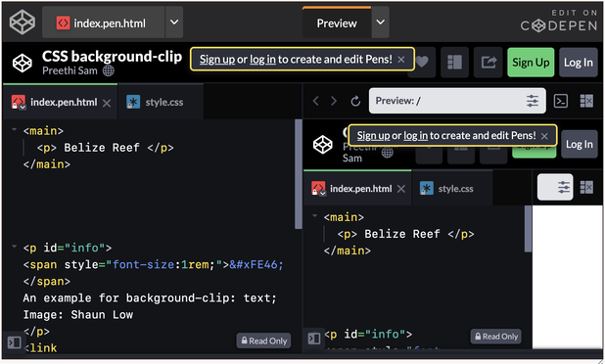Image resolution: width=605 pixels, height=364 pixels.
Task: Click the outer Read Only badge
Action: (x=264, y=341)
